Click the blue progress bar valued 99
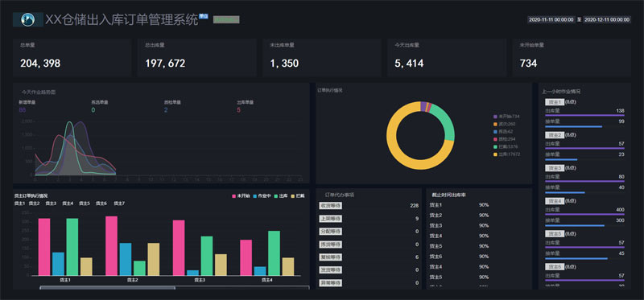The width and height of the screenshot is (644, 300). (x=574, y=126)
